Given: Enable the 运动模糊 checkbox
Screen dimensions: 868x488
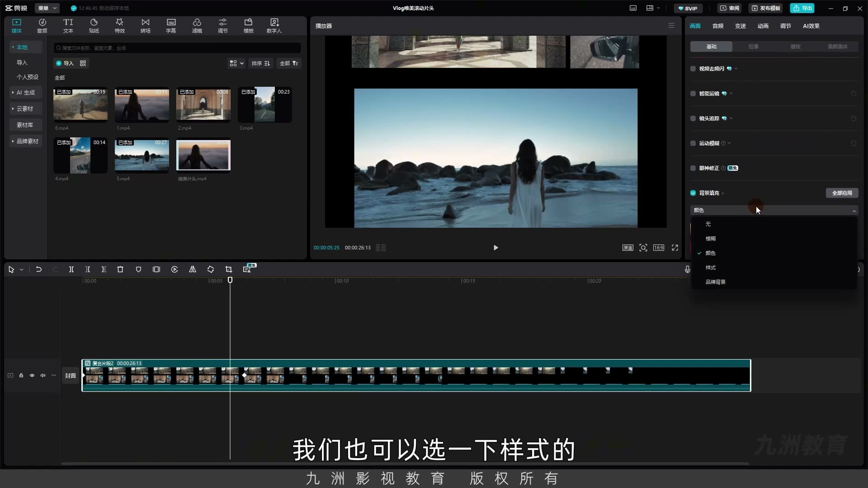Looking at the screenshot, I should (x=693, y=143).
